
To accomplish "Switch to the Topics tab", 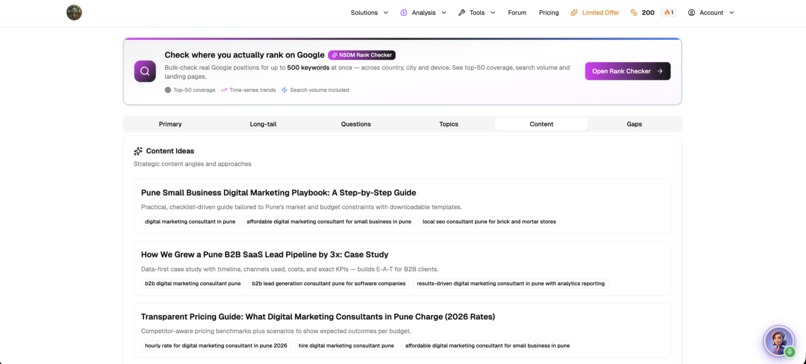I will [448, 124].
